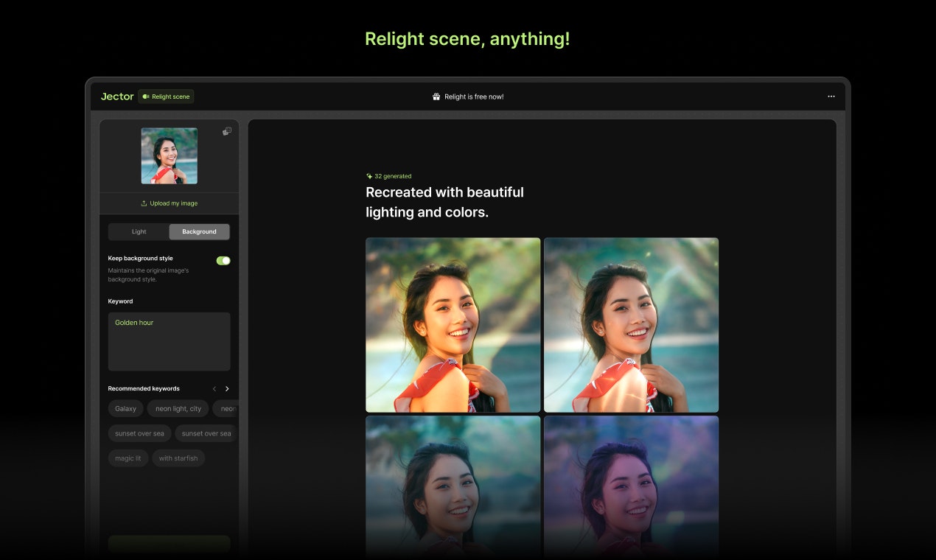
Task: Click the image gallery icon beside the uploaded photo
Action: [227, 131]
